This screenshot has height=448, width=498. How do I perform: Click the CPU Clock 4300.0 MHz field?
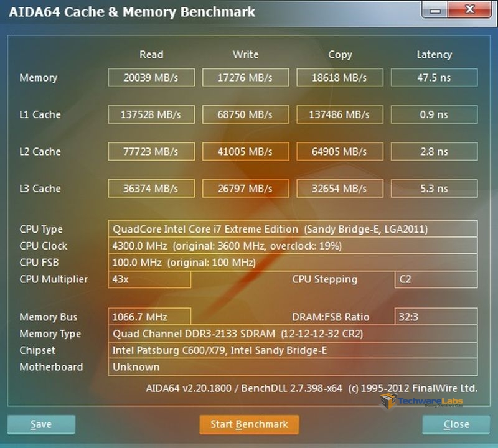coord(293,245)
